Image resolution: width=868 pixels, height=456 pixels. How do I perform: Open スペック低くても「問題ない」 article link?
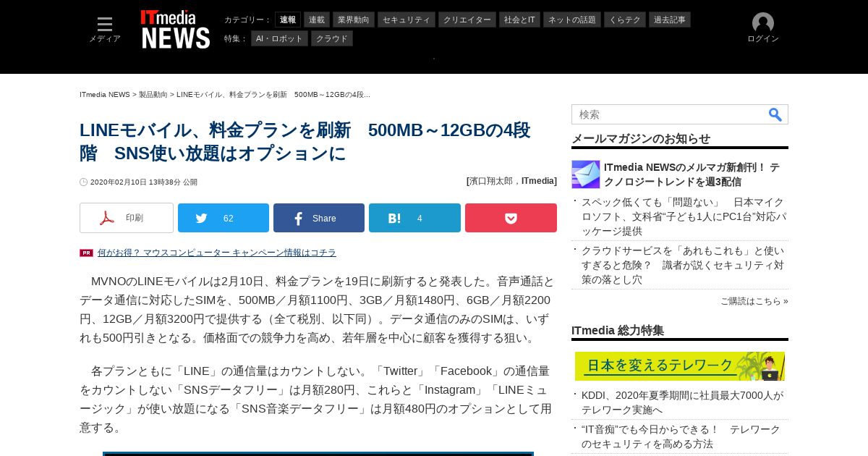684,216
